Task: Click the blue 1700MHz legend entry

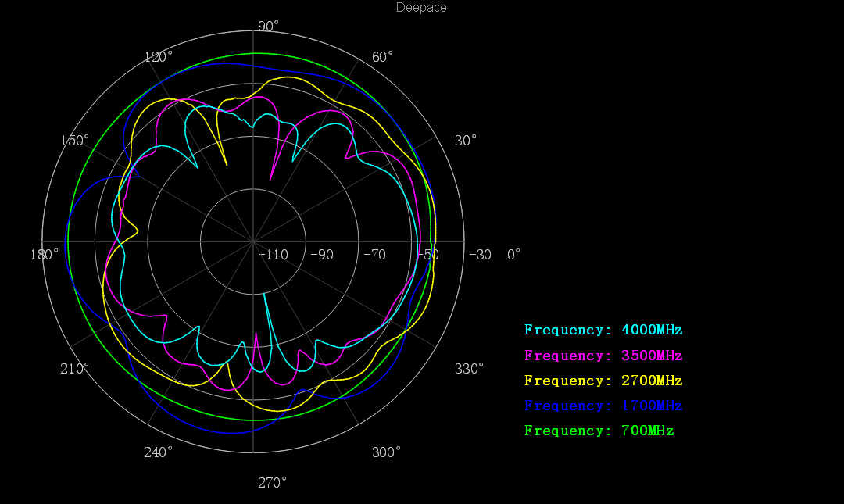Action: (603, 406)
